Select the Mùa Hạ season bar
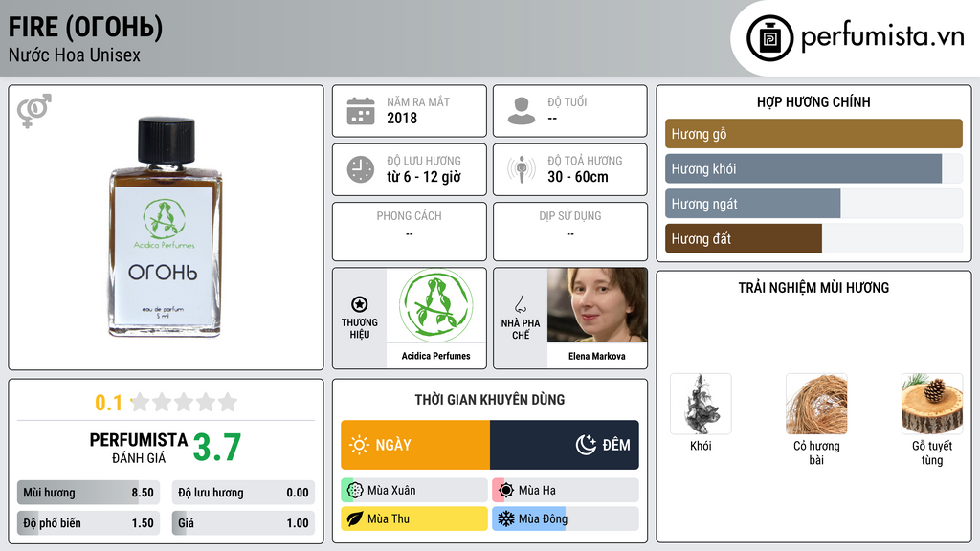The height and width of the screenshot is (551, 980). pyautogui.click(x=566, y=491)
